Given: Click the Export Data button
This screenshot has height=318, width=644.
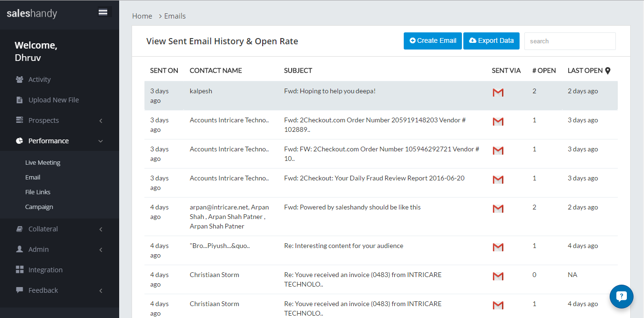Looking at the screenshot, I should point(491,41).
